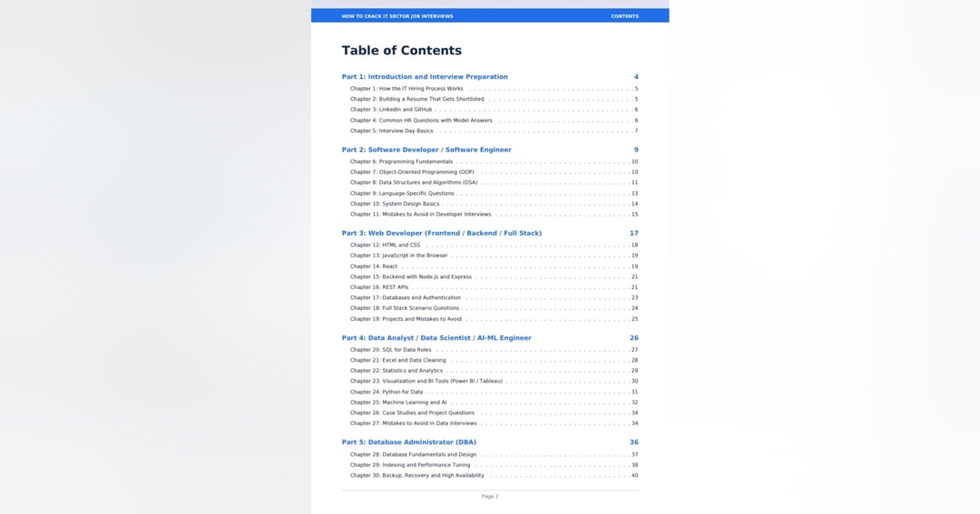Open Chapter 11: Mistakes to Avoid in Developer Interviews
This screenshot has width=980, height=514.
pyautogui.click(x=421, y=214)
